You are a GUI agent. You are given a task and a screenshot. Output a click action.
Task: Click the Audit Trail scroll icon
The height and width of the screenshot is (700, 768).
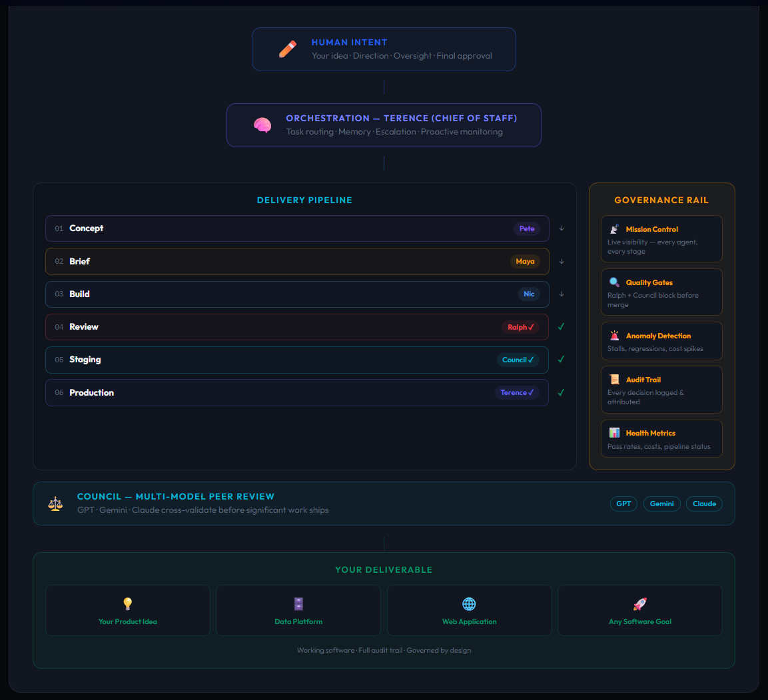point(614,380)
